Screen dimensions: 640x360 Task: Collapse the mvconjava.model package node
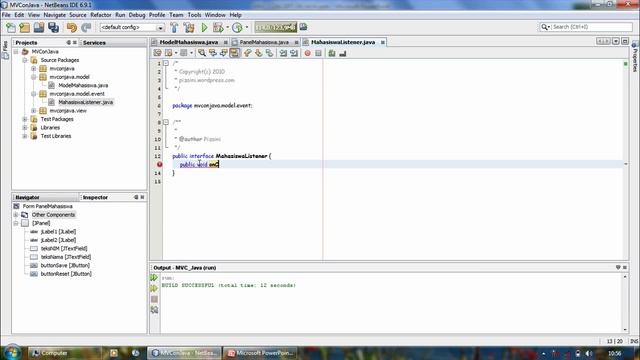pyautogui.click(x=34, y=77)
